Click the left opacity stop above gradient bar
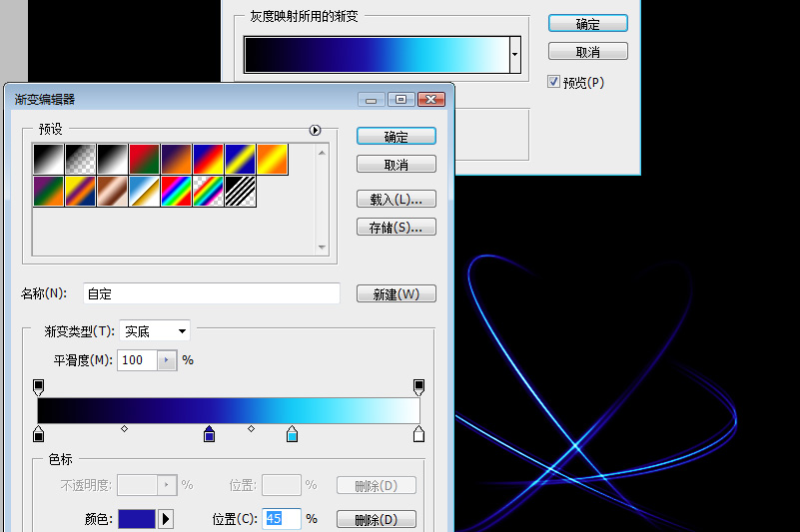800x532 pixels. click(38, 387)
